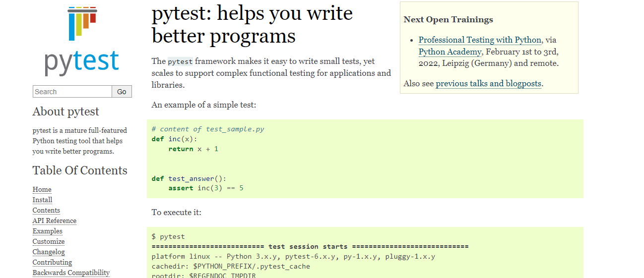Click the 'test session starts' output line
The height and width of the screenshot is (278, 644).
[x=310, y=247]
